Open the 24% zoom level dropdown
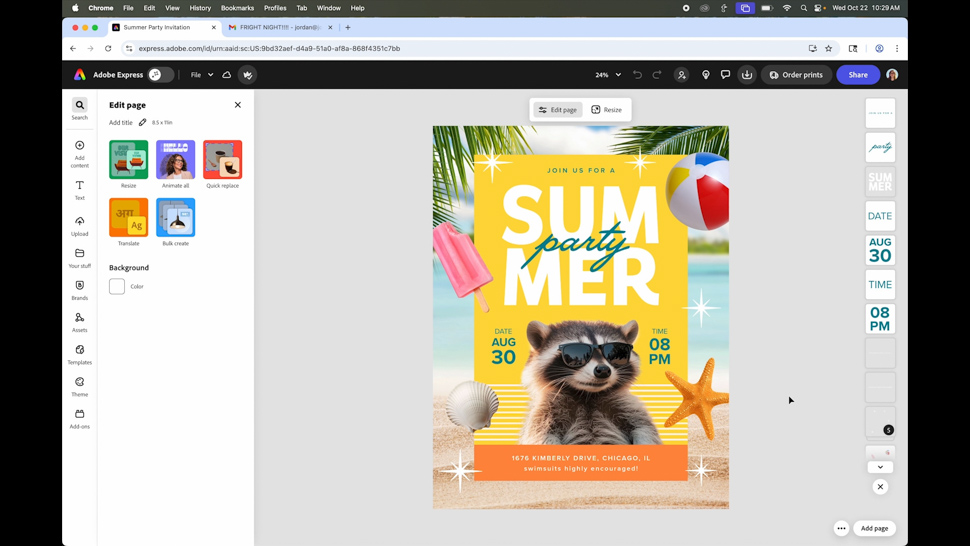Viewport: 970px width, 546px height. pyautogui.click(x=608, y=75)
